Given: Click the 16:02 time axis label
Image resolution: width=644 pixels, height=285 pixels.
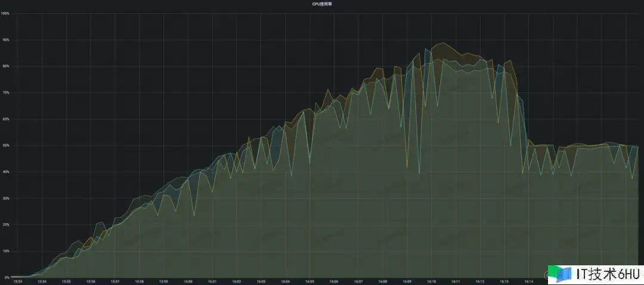Looking at the screenshot, I should pyautogui.click(x=237, y=281).
